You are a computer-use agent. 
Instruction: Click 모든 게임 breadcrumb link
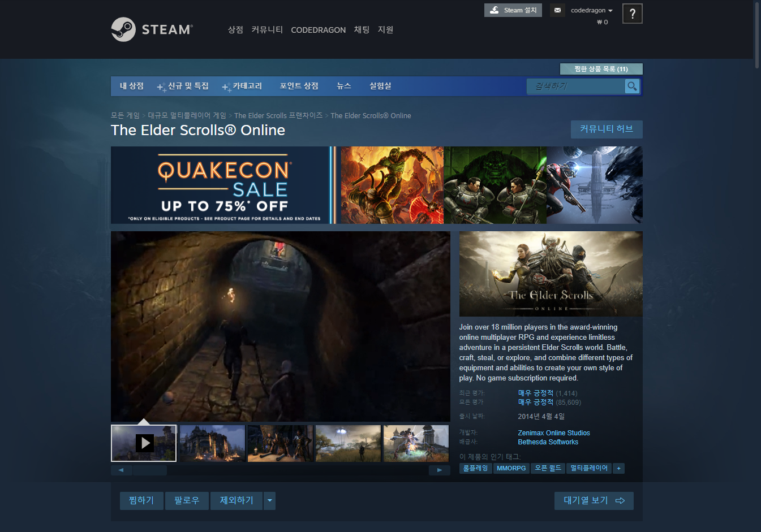tap(125, 115)
